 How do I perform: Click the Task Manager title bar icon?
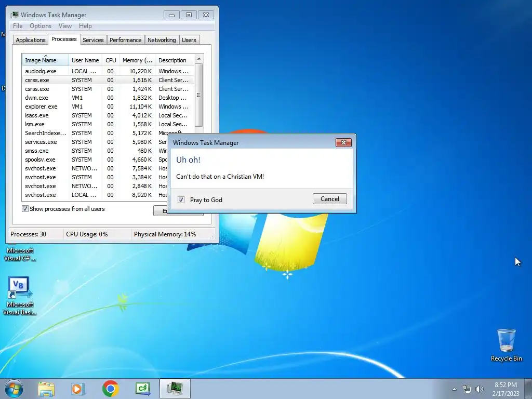point(14,15)
